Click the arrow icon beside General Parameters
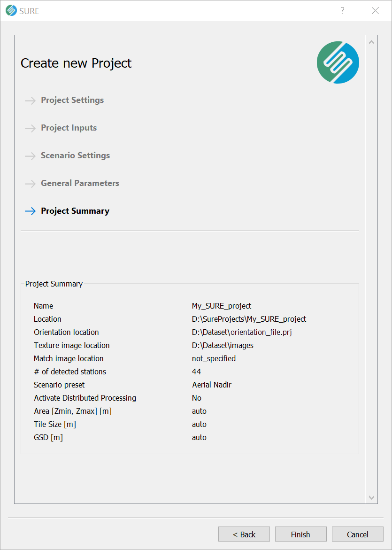 coord(30,184)
